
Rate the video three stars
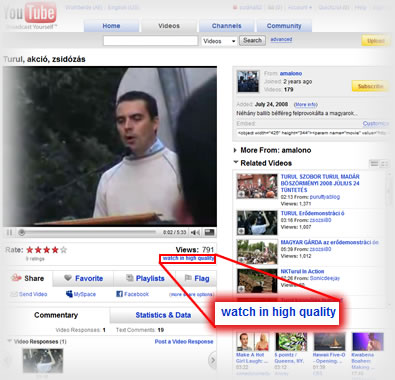pyautogui.click(x=47, y=250)
